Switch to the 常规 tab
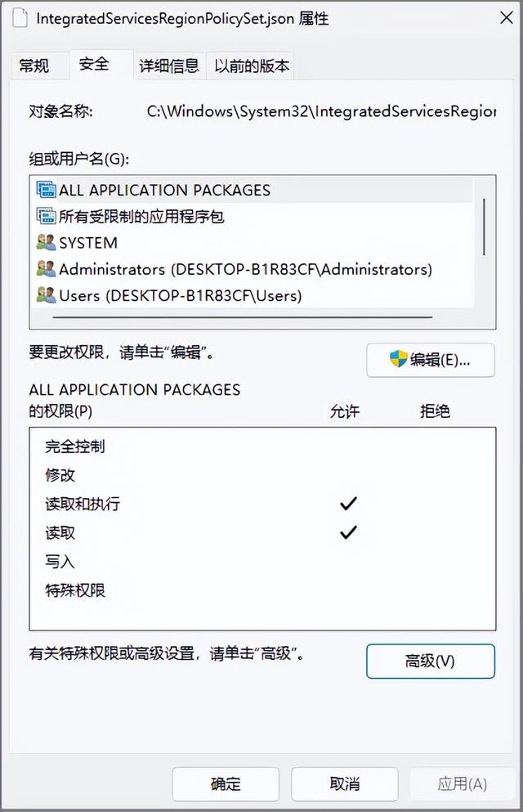Screen dimensions: 523x812 coord(34,65)
